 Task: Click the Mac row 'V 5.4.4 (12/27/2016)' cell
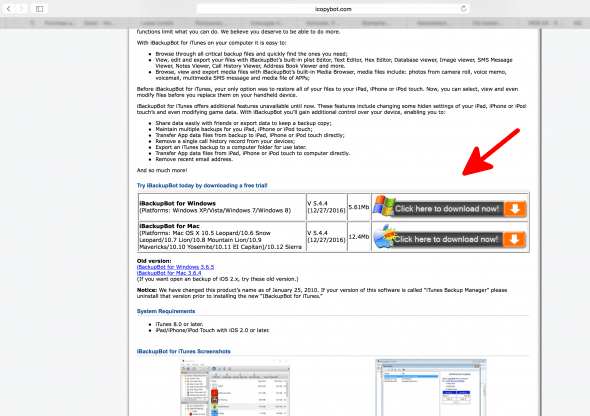click(x=326, y=237)
